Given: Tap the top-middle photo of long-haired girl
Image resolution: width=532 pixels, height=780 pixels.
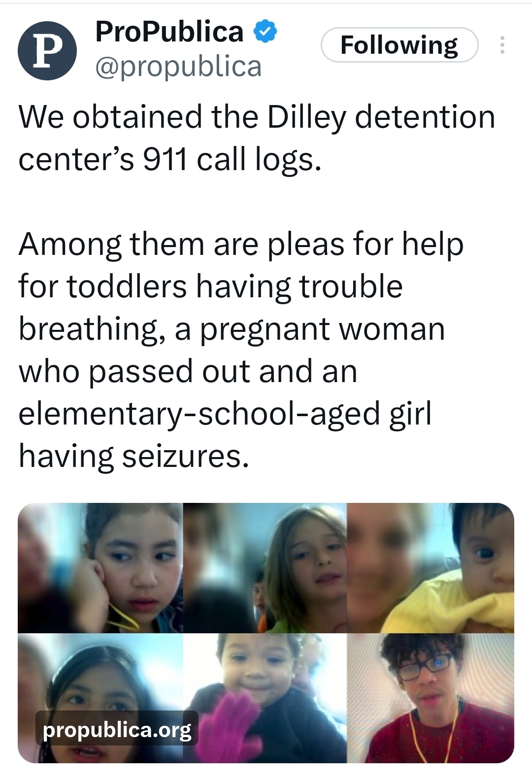Looking at the screenshot, I should tap(265, 568).
